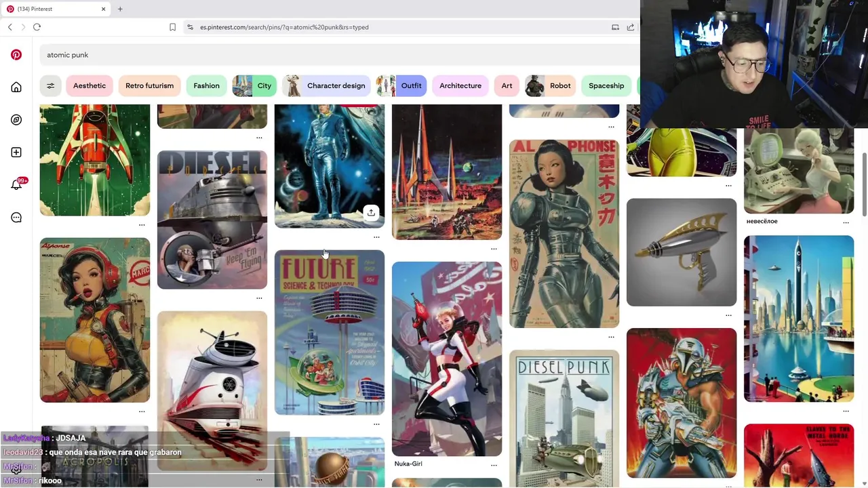Open more options under ray gun pin
This screenshot has height=488, width=868.
point(728,315)
